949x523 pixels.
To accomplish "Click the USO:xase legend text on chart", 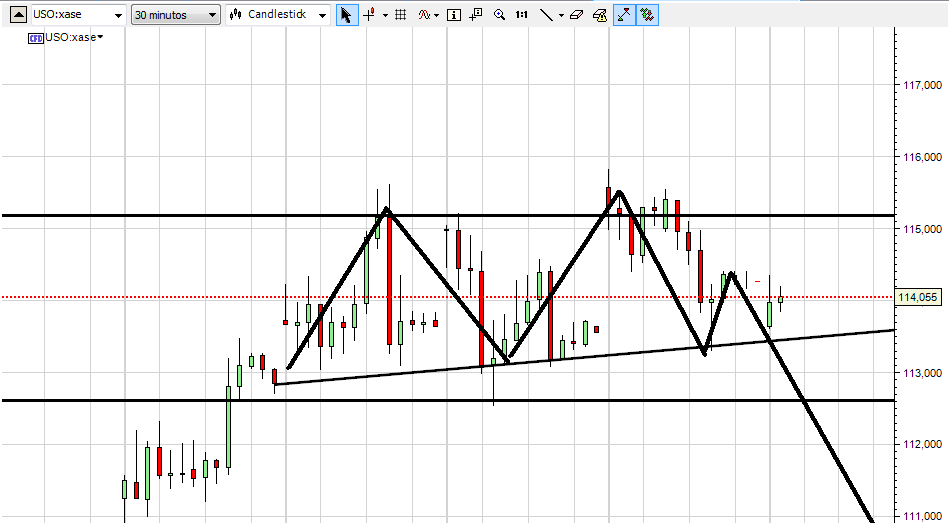I will pos(71,38).
